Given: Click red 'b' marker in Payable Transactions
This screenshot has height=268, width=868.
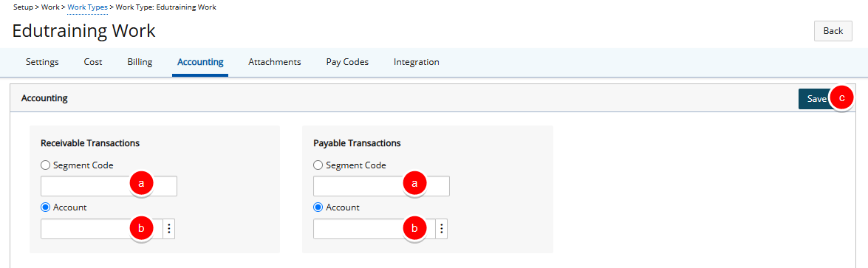Looking at the screenshot, I should pyautogui.click(x=414, y=227).
